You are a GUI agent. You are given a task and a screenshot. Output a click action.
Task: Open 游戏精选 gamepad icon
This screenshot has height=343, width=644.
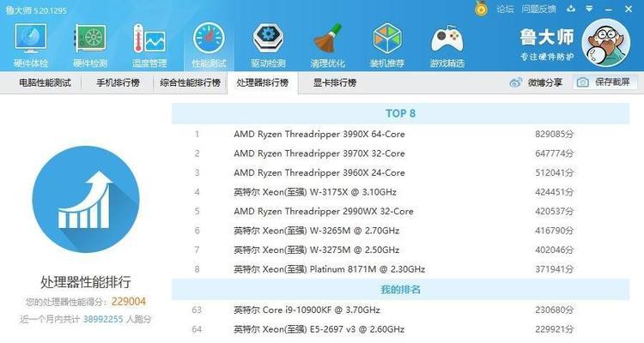pyautogui.click(x=447, y=39)
